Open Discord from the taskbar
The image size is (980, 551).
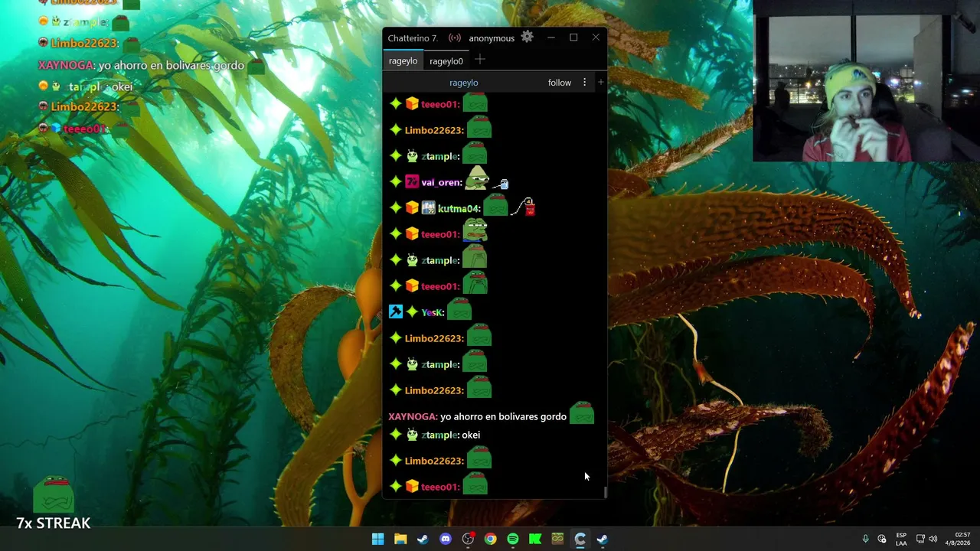click(x=446, y=539)
